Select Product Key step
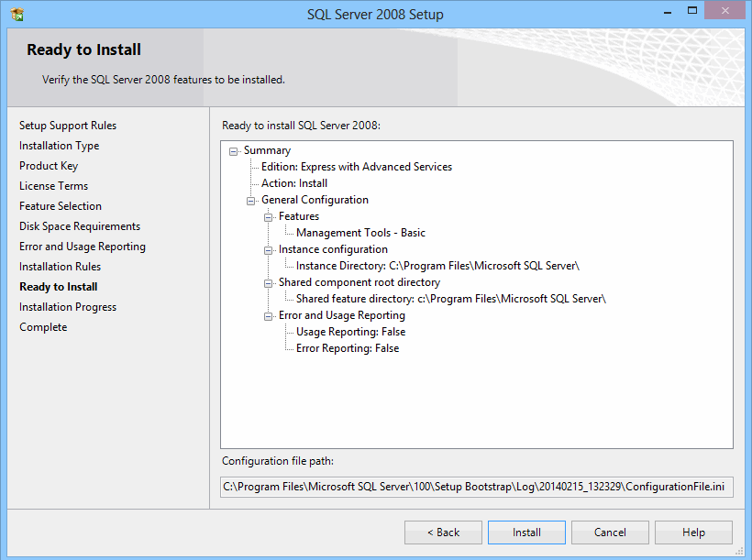Image resolution: width=752 pixels, height=560 pixels. coord(49,166)
